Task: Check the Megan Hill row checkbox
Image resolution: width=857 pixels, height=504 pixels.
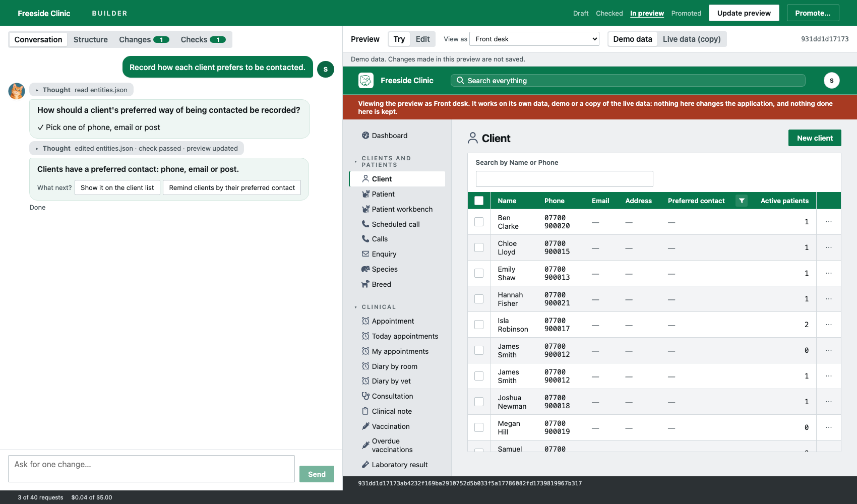Action: [479, 427]
